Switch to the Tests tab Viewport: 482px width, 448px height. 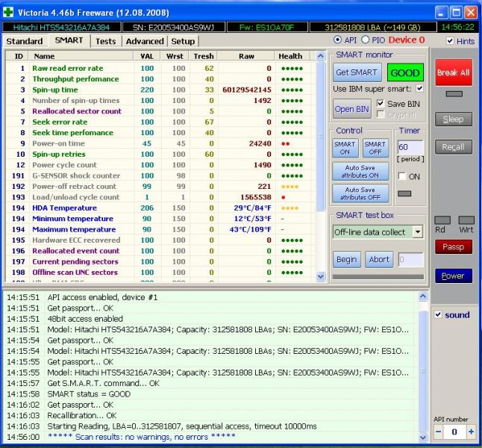click(x=105, y=41)
